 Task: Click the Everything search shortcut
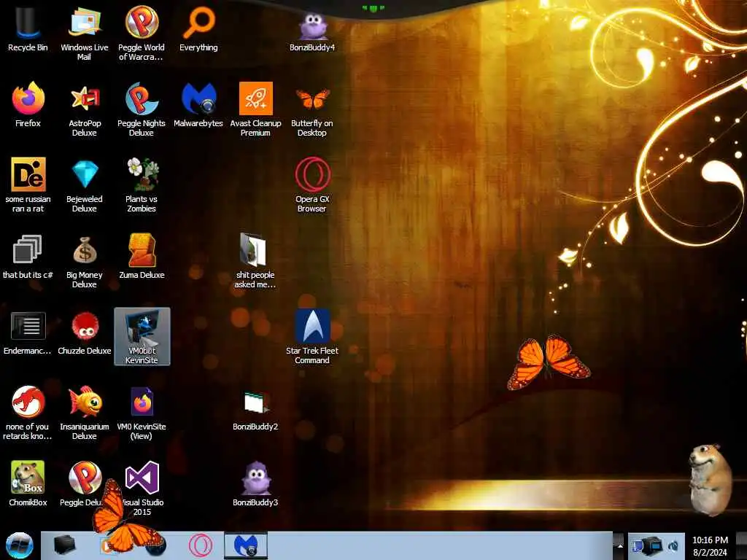click(x=198, y=28)
